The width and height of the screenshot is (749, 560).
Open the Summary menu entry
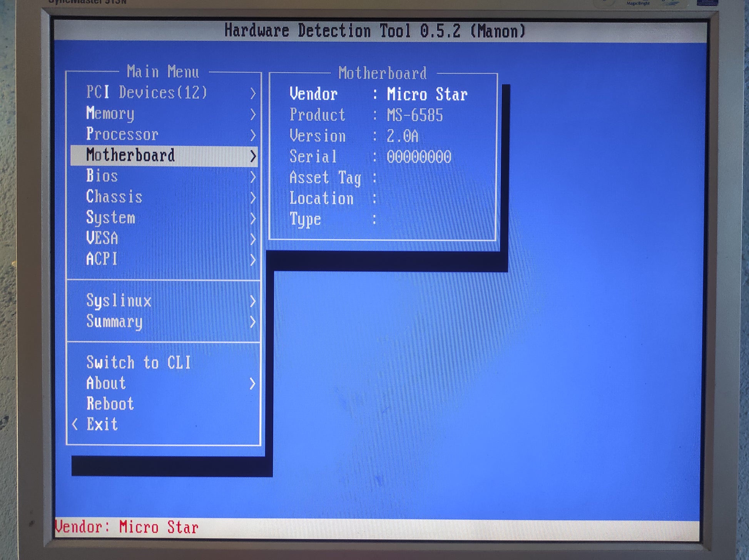pyautogui.click(x=114, y=322)
